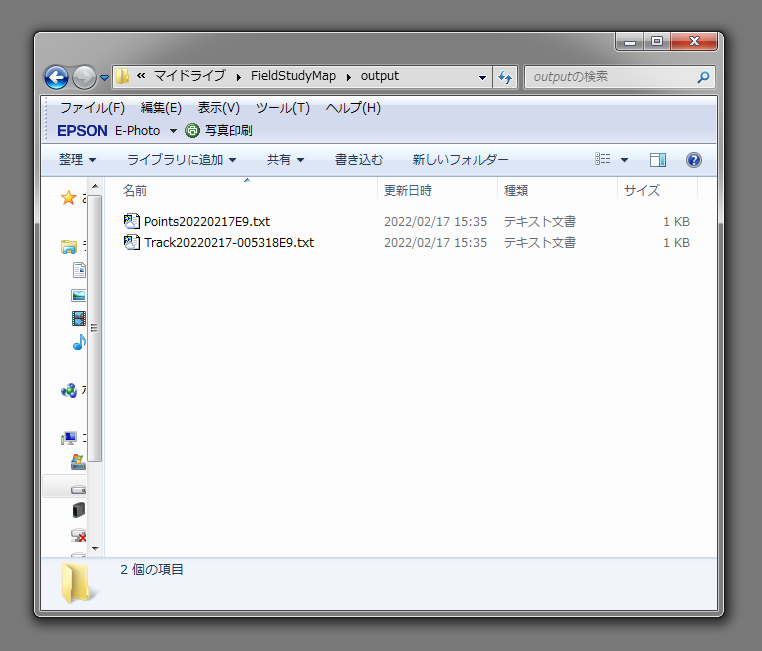Click the navigation pane scrollbar thumb
Screen dimensions: 762x651
(95, 328)
